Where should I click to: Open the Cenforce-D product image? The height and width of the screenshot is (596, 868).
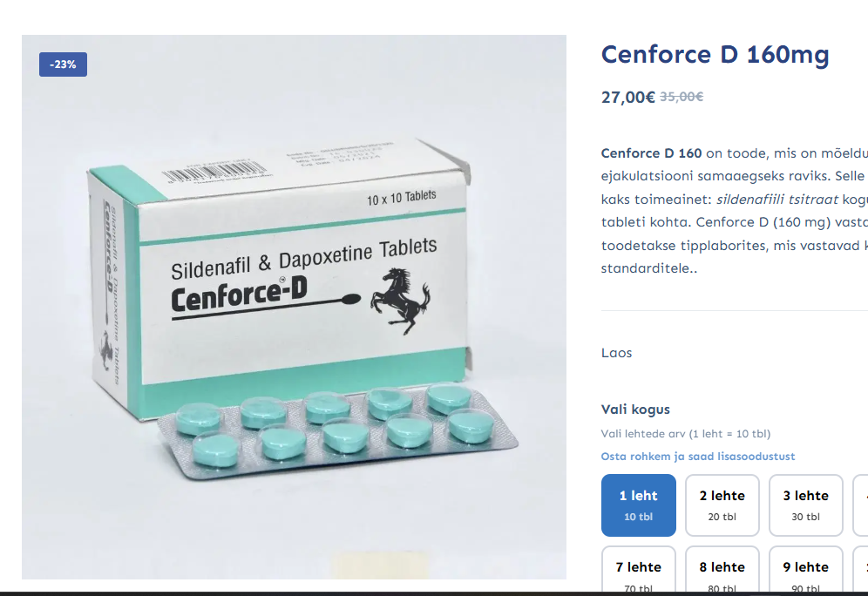tap(294, 307)
